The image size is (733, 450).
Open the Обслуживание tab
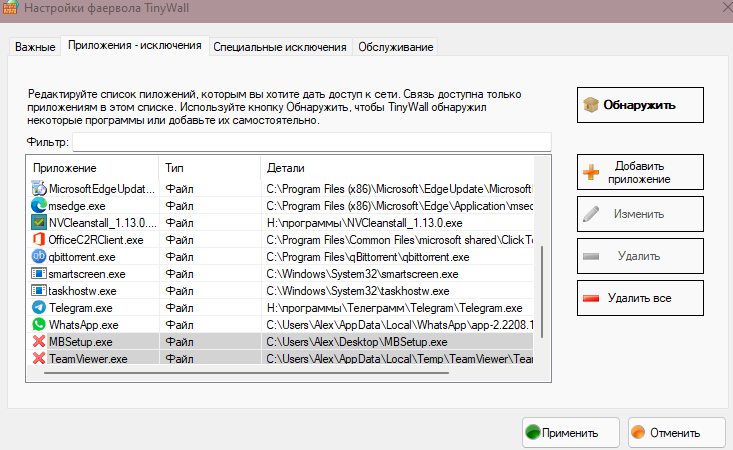[395, 47]
